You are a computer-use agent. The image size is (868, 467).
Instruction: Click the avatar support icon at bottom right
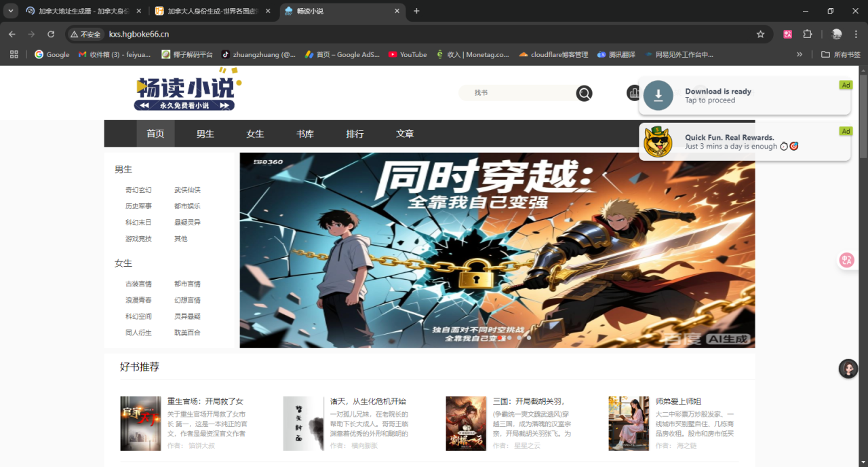(x=848, y=368)
